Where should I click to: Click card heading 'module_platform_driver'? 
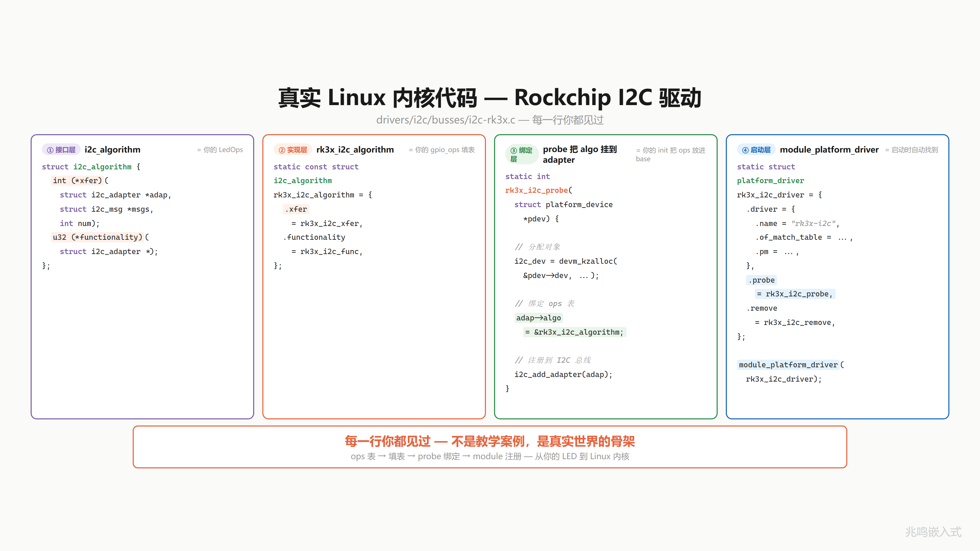[x=829, y=150]
